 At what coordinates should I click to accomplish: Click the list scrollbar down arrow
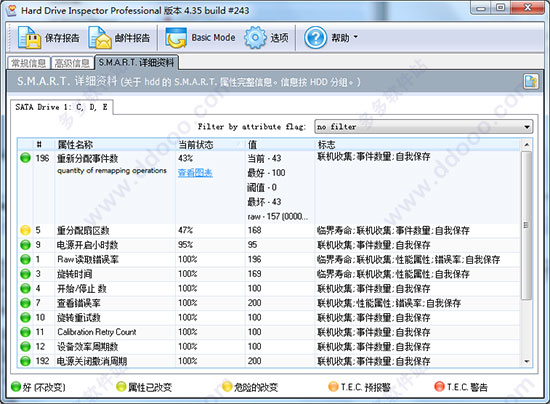(x=526, y=362)
